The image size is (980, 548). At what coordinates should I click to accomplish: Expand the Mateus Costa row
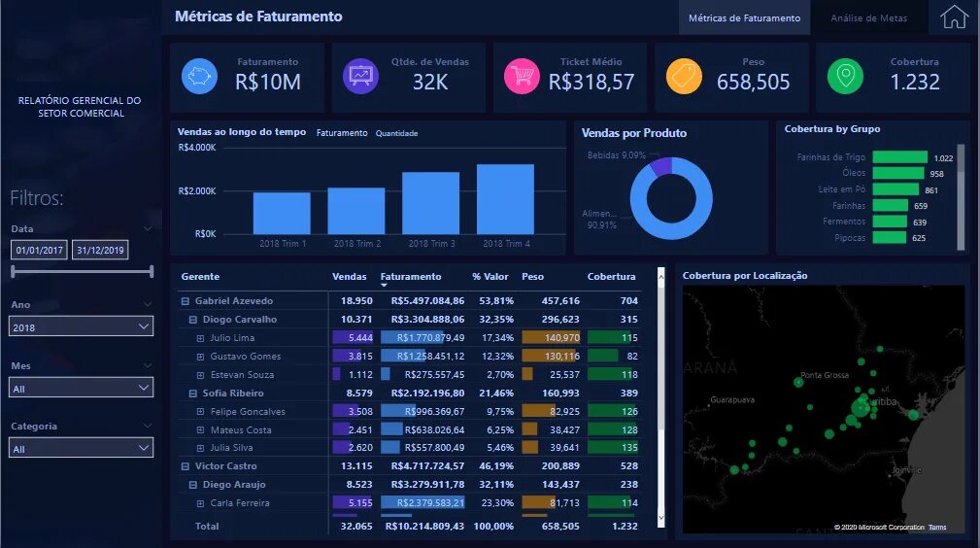(201, 430)
